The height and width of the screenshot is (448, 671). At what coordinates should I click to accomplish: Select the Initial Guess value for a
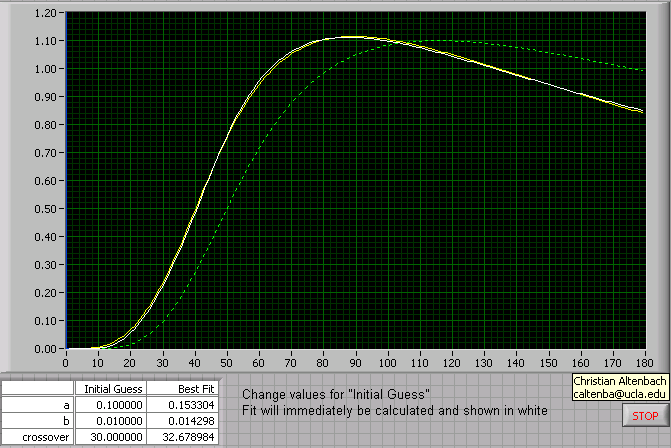[x=111, y=405]
